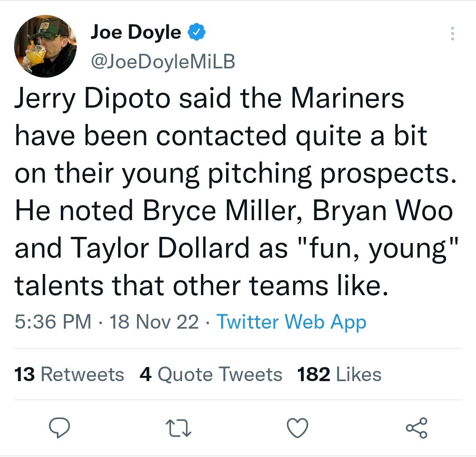Click the Joe Doyle display name
476x457 pixels.
coord(136,32)
